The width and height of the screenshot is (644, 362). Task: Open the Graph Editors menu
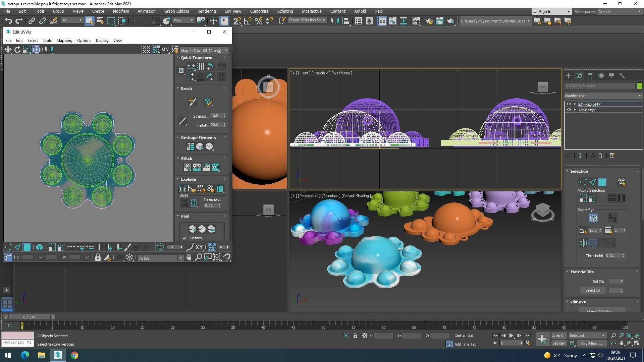click(x=176, y=11)
